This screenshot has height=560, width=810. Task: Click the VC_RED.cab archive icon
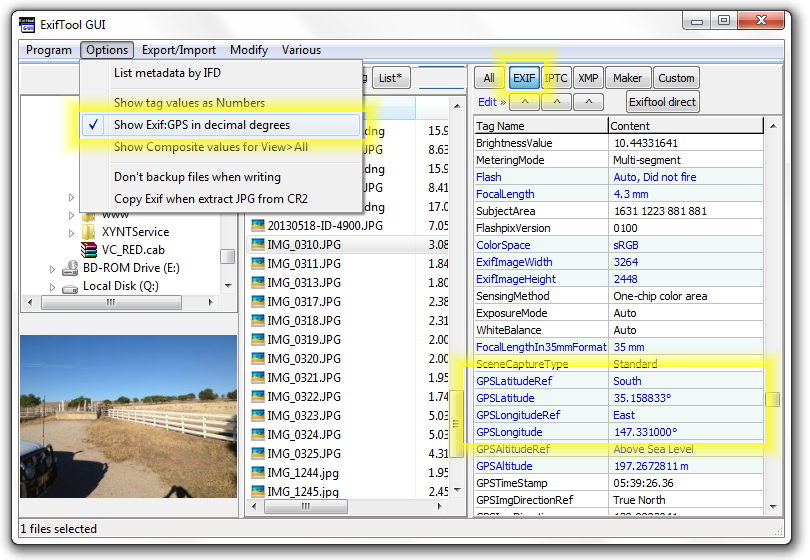pyautogui.click(x=89, y=249)
